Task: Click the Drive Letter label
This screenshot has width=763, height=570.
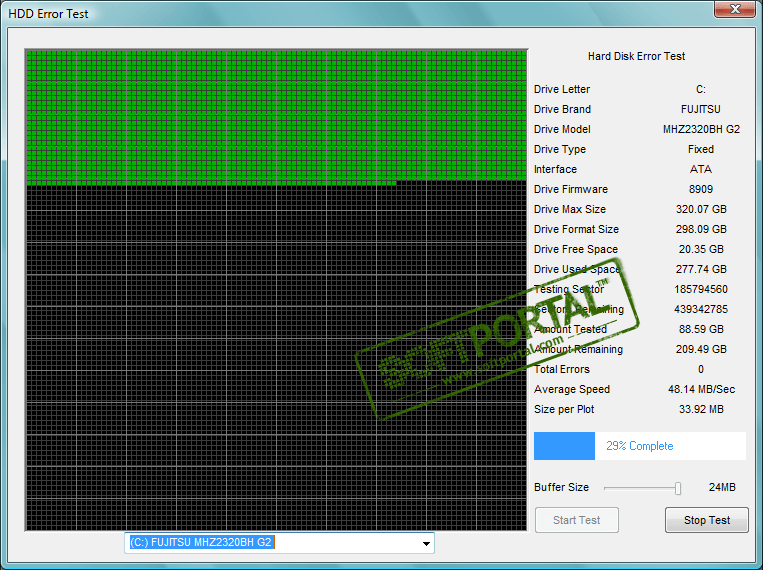Action: [562, 90]
